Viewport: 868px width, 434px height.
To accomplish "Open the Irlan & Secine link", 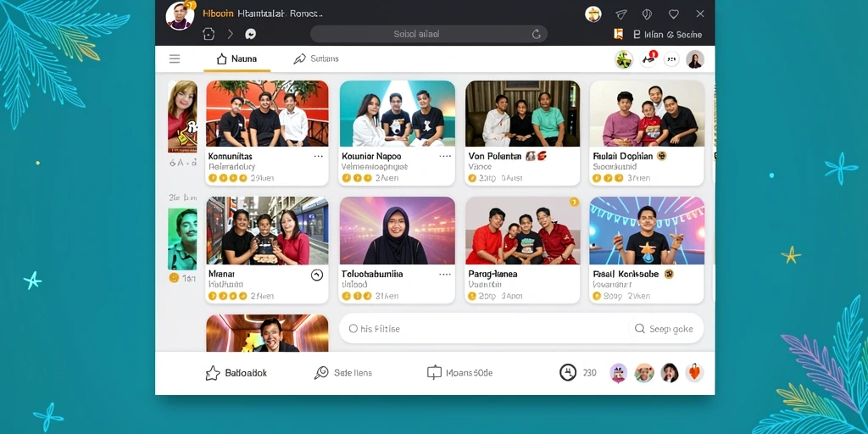I will [x=668, y=34].
